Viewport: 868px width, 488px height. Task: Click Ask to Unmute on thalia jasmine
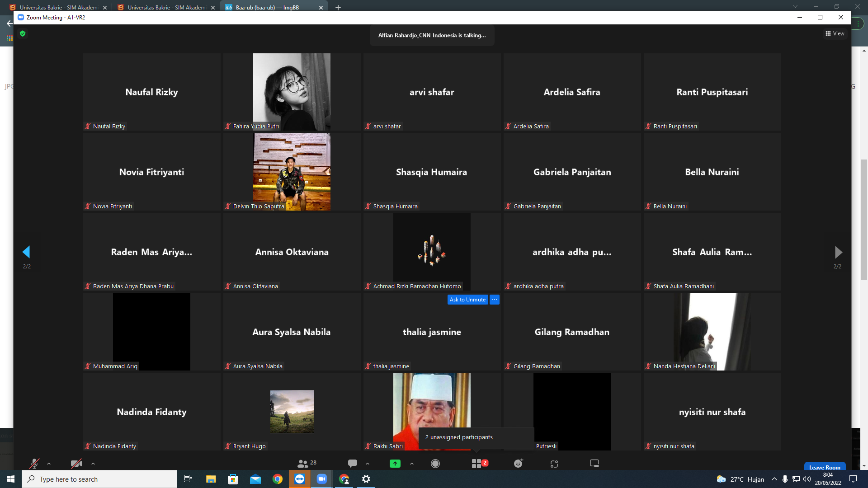tap(467, 300)
